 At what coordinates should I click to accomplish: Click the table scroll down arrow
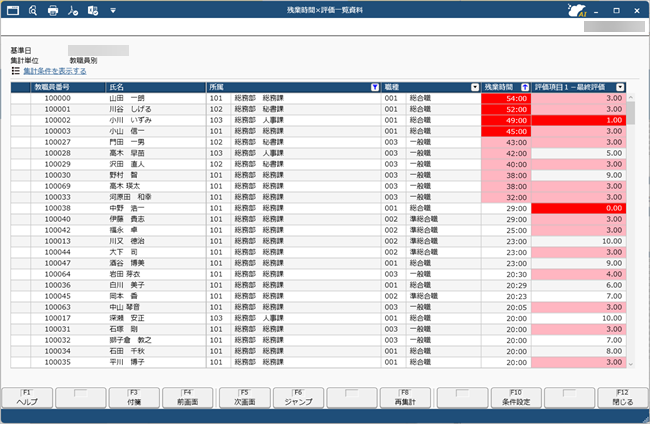[631, 364]
